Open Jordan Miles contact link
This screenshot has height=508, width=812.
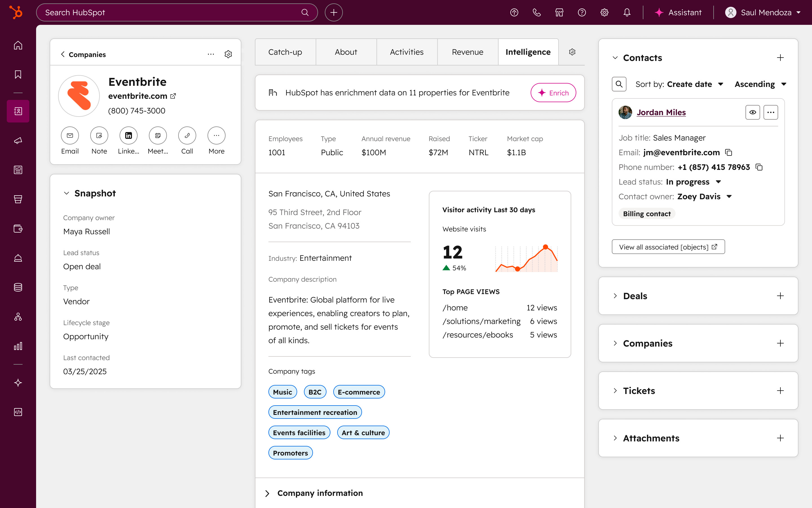[x=661, y=112]
